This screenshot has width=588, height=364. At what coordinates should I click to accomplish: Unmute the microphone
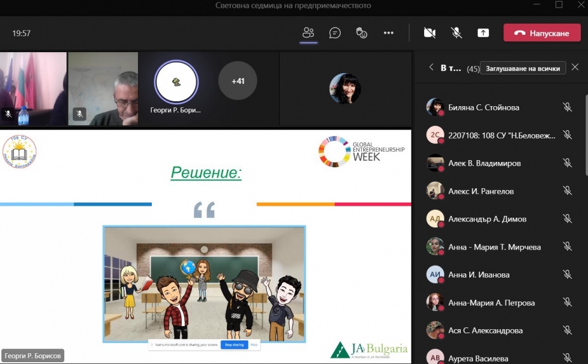point(457,33)
